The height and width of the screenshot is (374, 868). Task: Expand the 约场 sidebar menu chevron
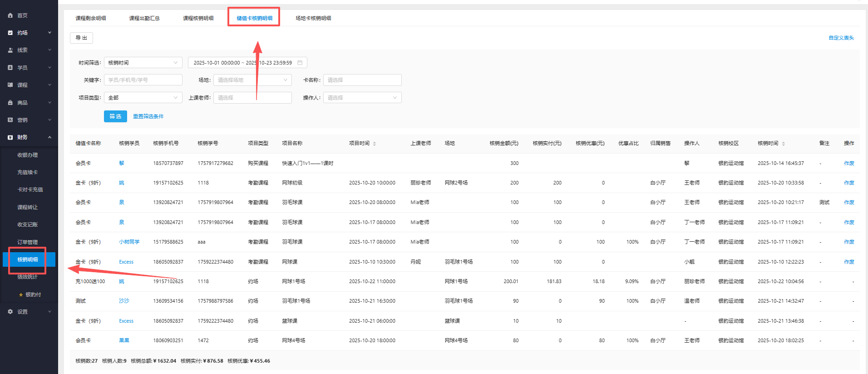pos(49,33)
